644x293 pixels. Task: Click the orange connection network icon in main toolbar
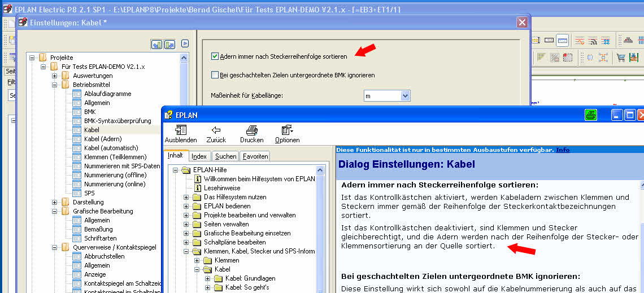tap(603, 58)
